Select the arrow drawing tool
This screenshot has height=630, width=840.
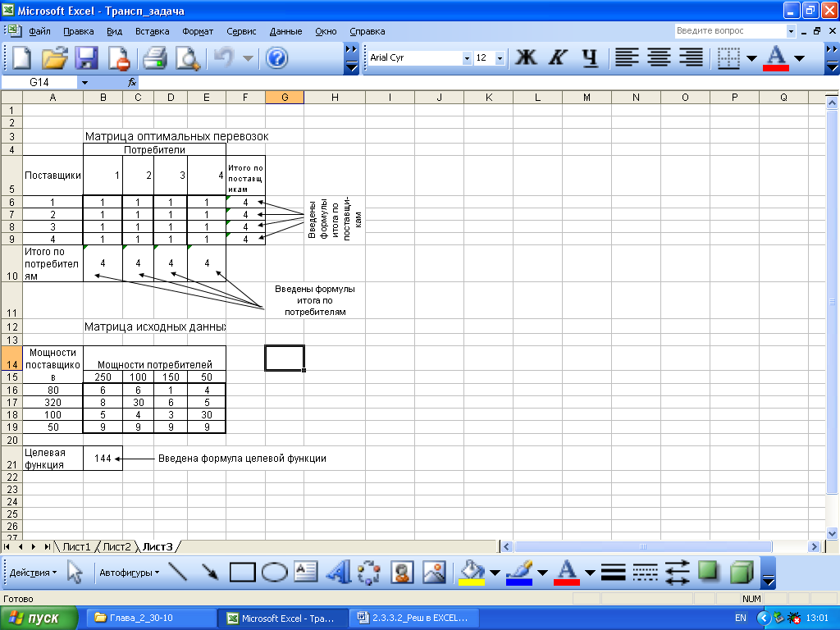(x=209, y=572)
